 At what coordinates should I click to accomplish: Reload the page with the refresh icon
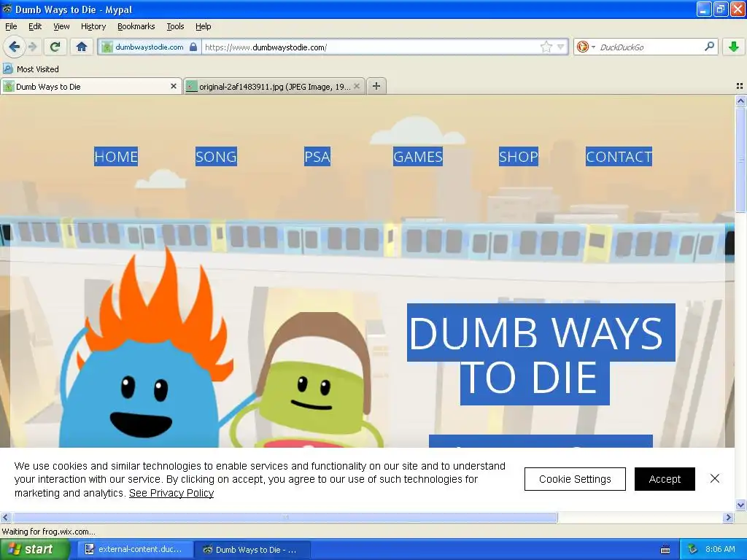pos(55,47)
